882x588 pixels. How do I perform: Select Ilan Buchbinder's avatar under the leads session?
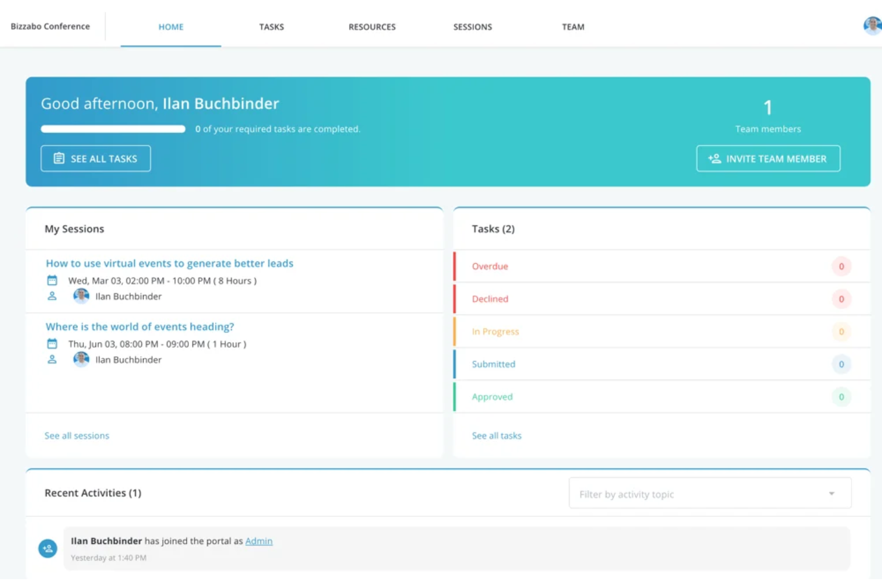pyautogui.click(x=81, y=295)
